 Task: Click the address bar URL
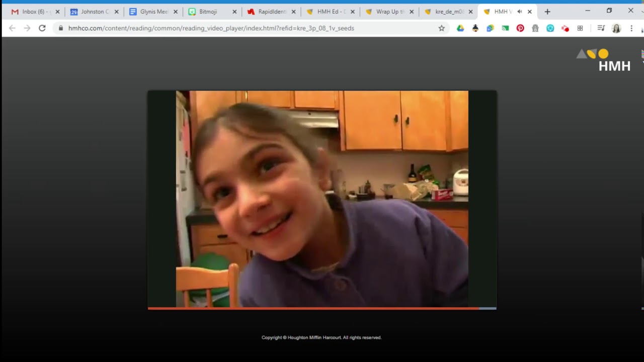click(211, 28)
